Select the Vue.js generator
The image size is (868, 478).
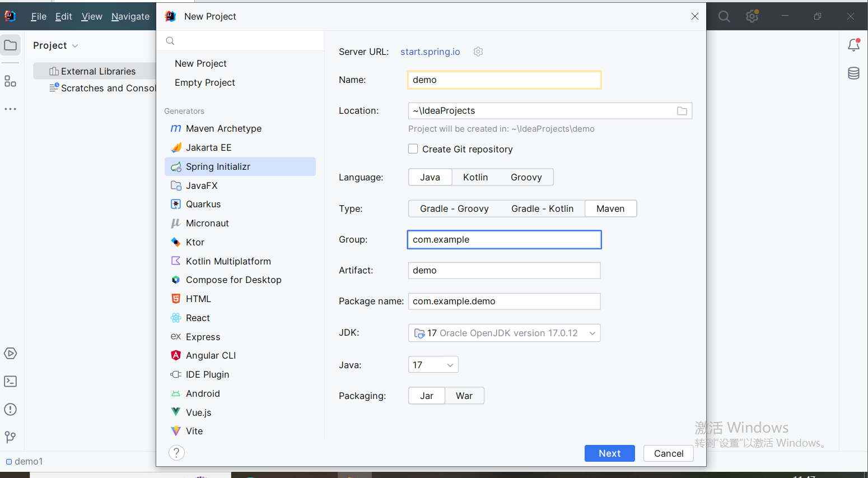[x=240, y=412]
